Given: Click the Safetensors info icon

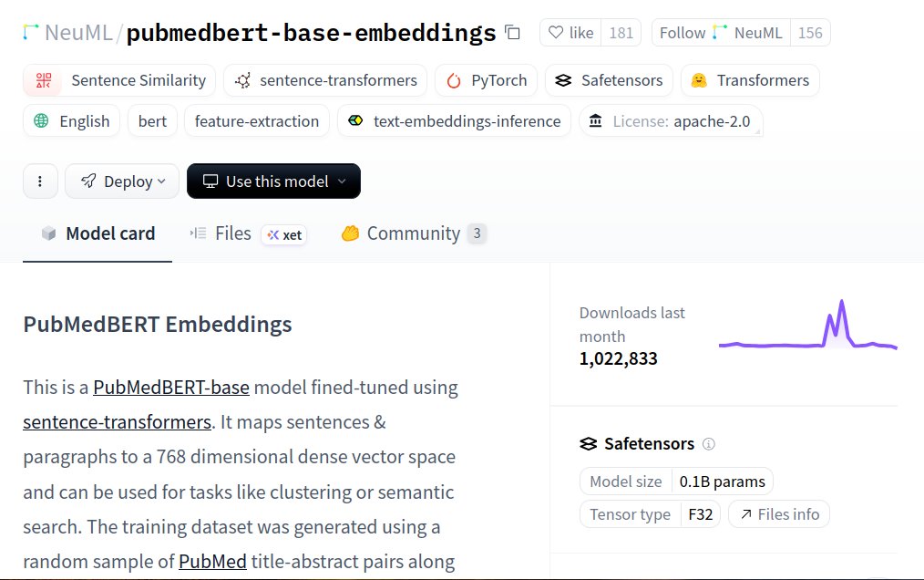Looking at the screenshot, I should 709,444.
